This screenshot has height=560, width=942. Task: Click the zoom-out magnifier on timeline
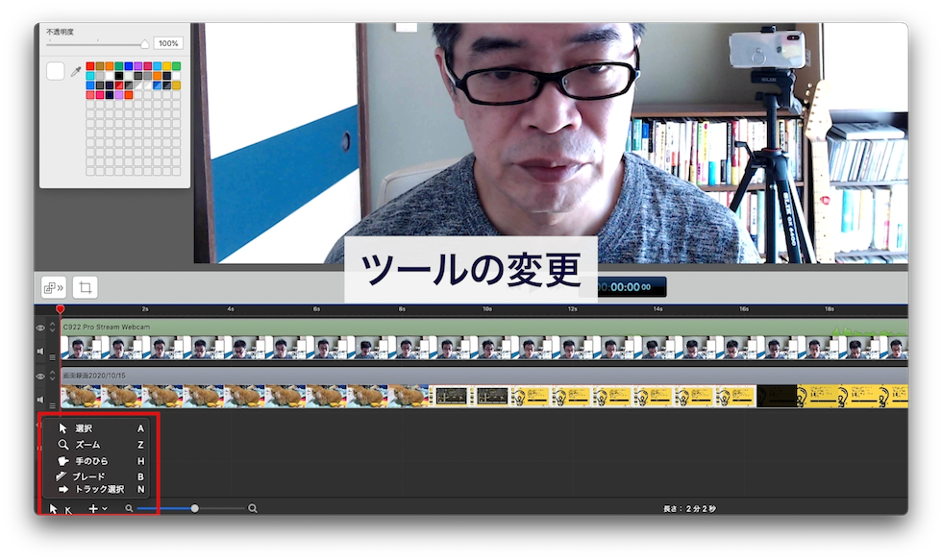pyautogui.click(x=129, y=508)
